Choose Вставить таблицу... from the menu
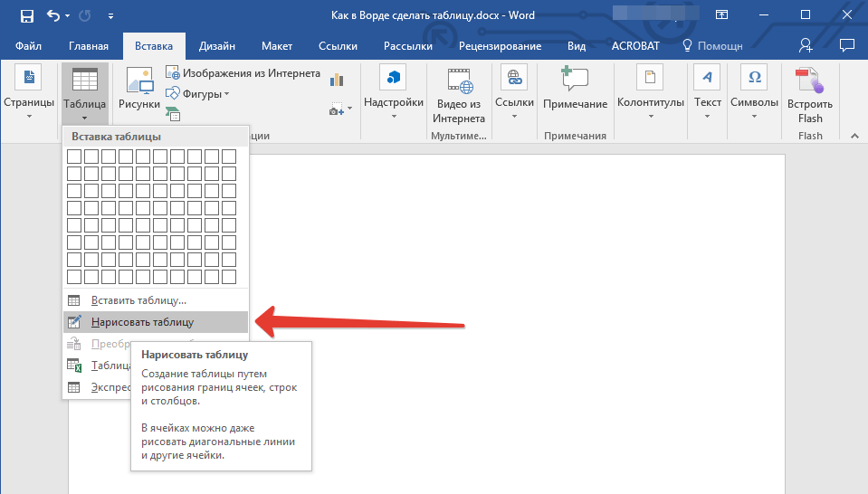The width and height of the screenshot is (868, 494). [138, 300]
